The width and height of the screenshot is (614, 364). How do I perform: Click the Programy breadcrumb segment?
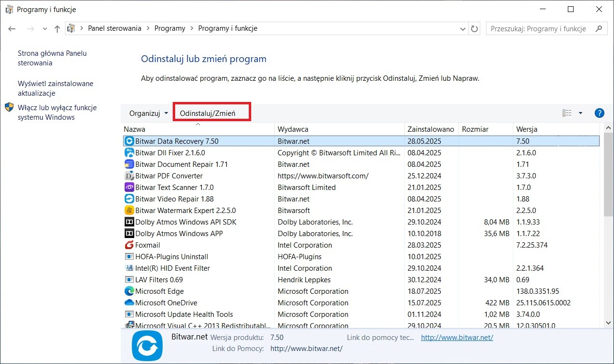170,28
